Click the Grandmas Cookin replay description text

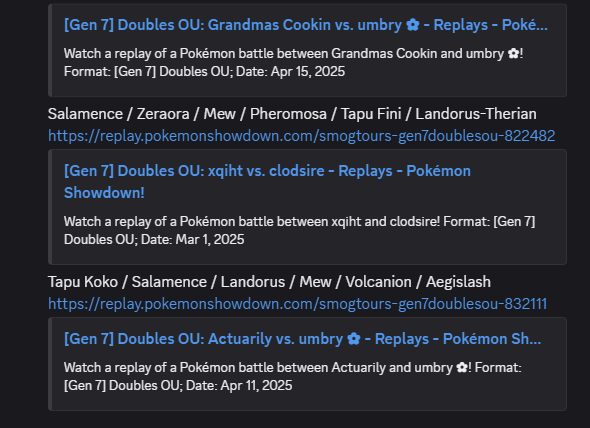(x=293, y=62)
